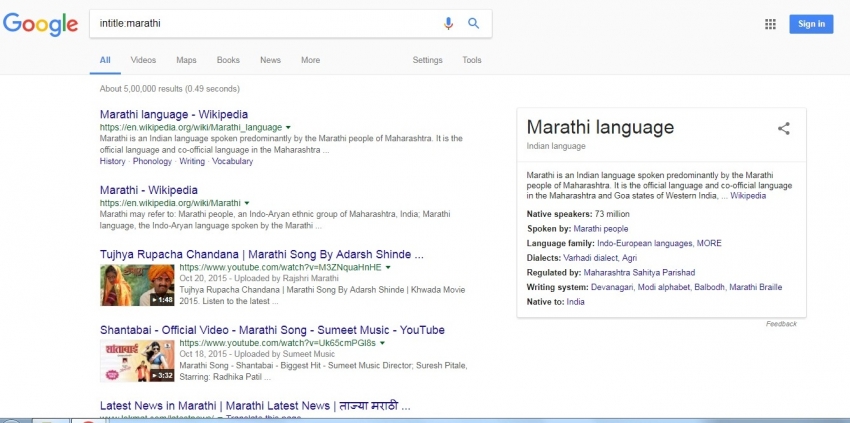Open Wikipedia link in knowledge panel description
The width and height of the screenshot is (850, 423).
(x=748, y=196)
